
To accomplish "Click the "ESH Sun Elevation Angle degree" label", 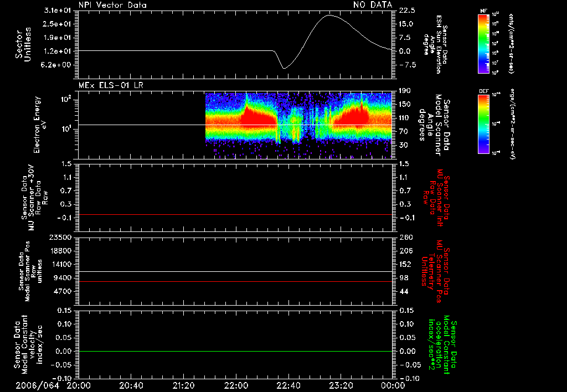I will tap(432, 44).
